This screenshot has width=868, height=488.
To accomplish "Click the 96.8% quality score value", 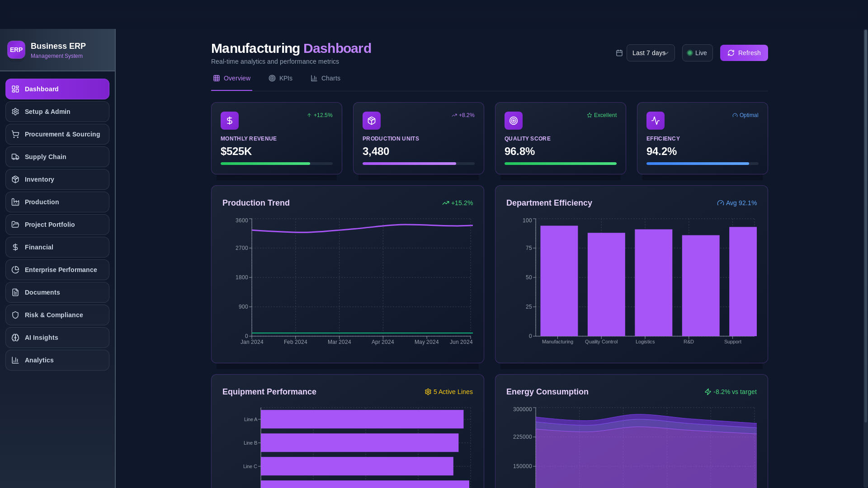I will (x=519, y=151).
